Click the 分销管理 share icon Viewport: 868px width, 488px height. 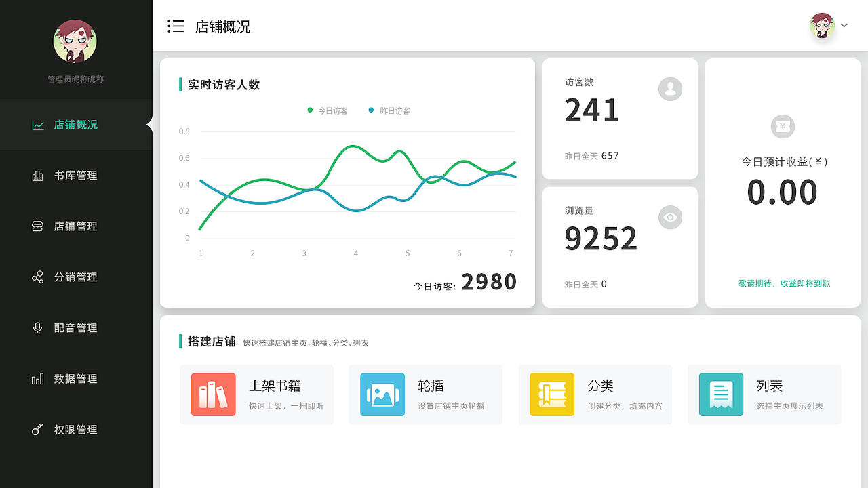click(37, 277)
